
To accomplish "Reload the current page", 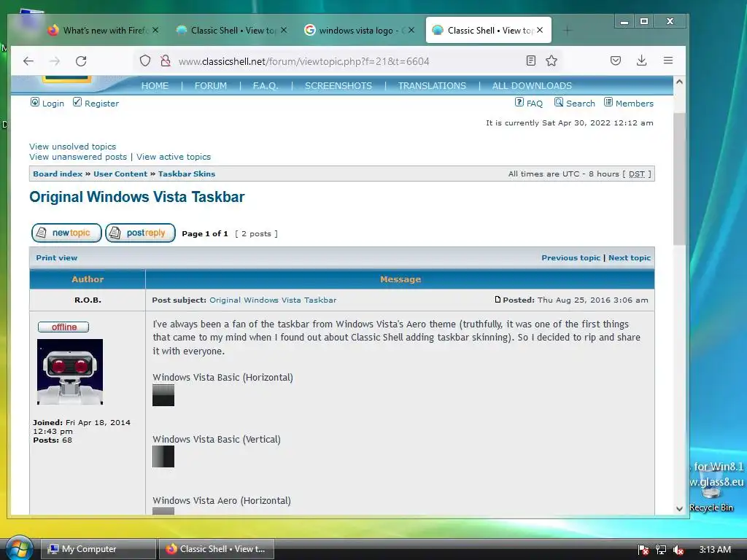I will pos(81,61).
